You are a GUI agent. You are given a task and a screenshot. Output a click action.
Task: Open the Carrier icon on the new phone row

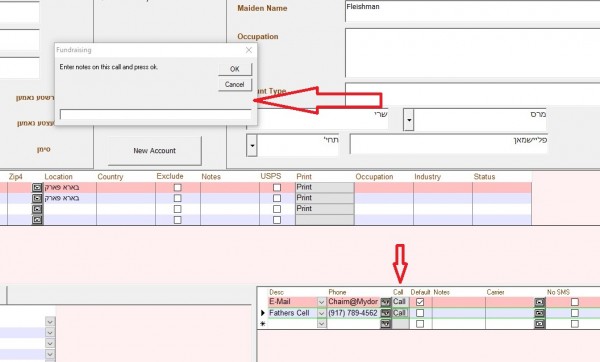point(540,324)
